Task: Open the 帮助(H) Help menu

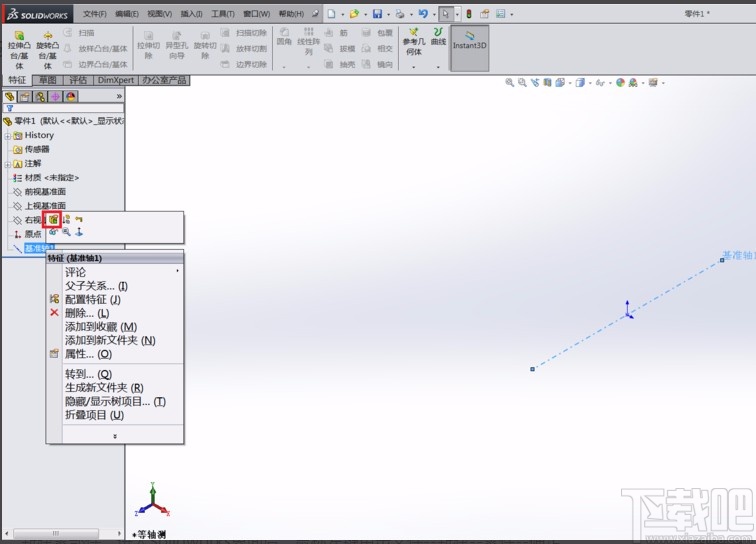Action: point(291,14)
